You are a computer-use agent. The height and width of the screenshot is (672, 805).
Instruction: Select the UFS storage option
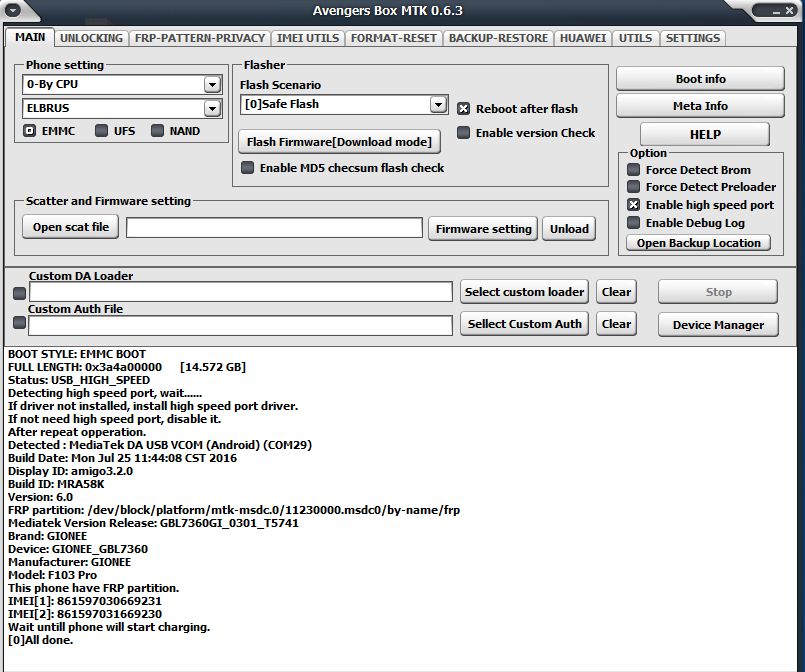[x=116, y=131]
